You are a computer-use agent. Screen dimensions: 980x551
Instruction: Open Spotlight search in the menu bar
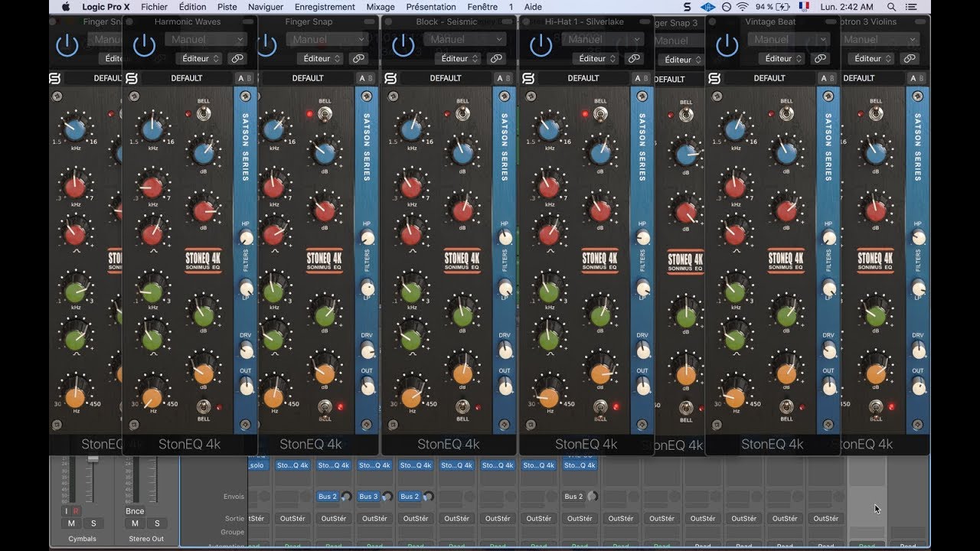click(892, 7)
